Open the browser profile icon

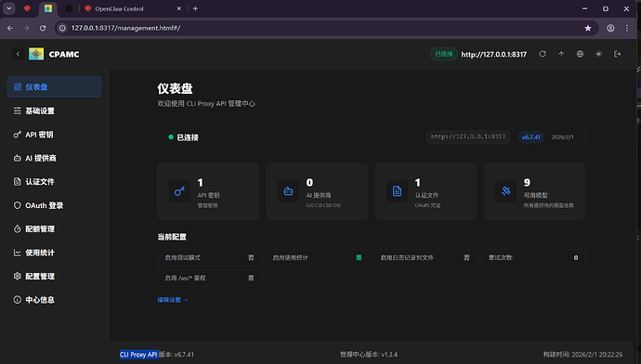pyautogui.click(x=610, y=28)
